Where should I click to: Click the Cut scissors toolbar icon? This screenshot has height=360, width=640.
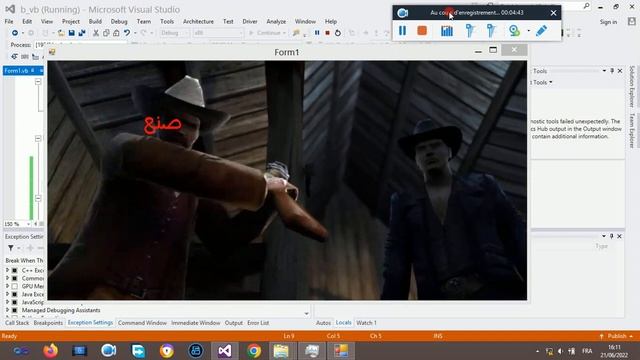pyautogui.click(x=96, y=33)
